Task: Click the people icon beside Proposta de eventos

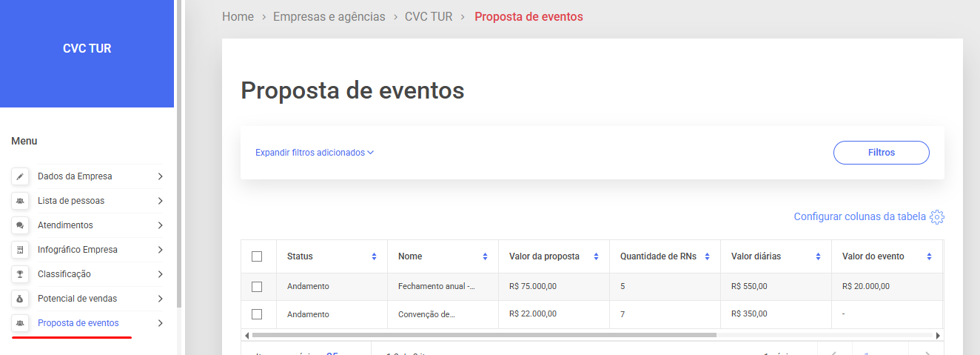Action: pos(20,323)
